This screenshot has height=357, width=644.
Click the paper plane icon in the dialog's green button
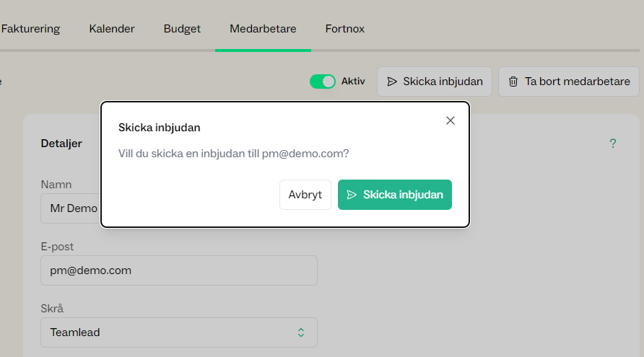point(352,195)
